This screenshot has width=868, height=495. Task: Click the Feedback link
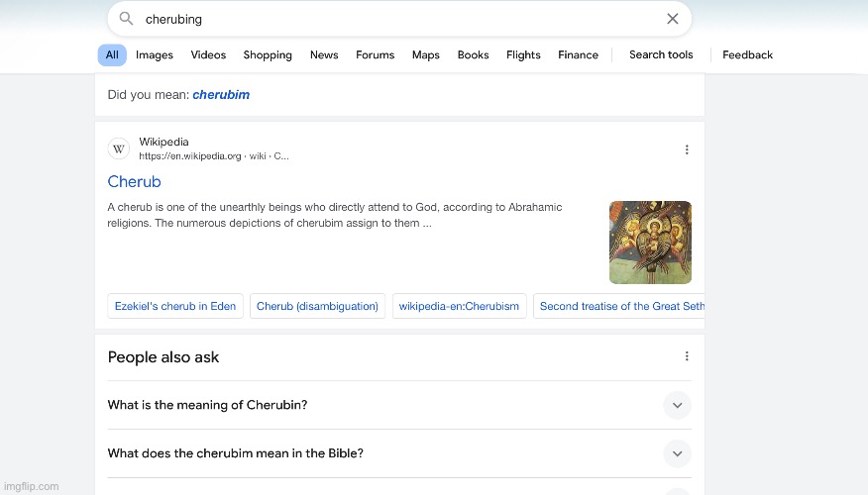[747, 54]
